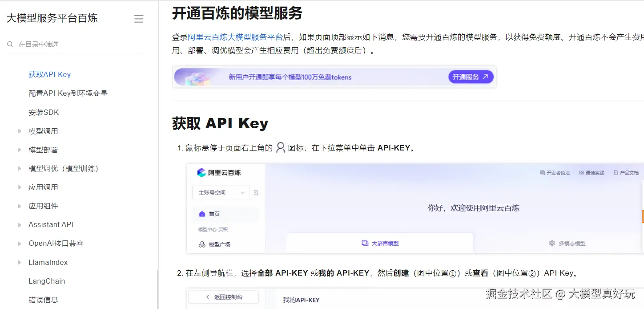Select LlamaIndex label in sidebar
The height and width of the screenshot is (309, 644).
click(48, 262)
